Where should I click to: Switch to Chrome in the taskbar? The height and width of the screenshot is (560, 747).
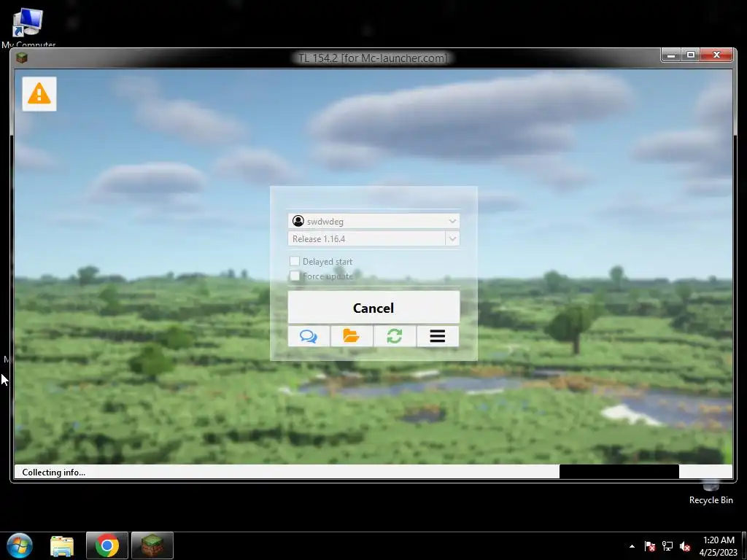point(107,545)
